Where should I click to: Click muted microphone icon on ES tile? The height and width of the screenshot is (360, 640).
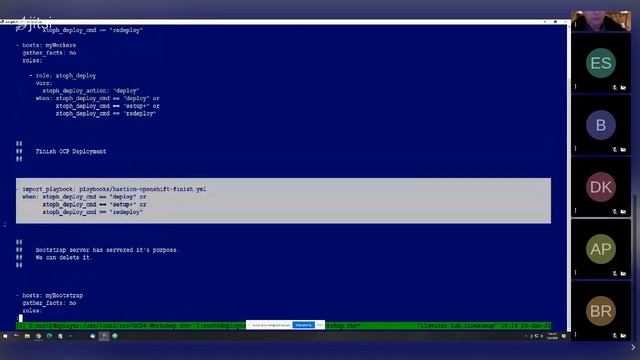[615, 87]
